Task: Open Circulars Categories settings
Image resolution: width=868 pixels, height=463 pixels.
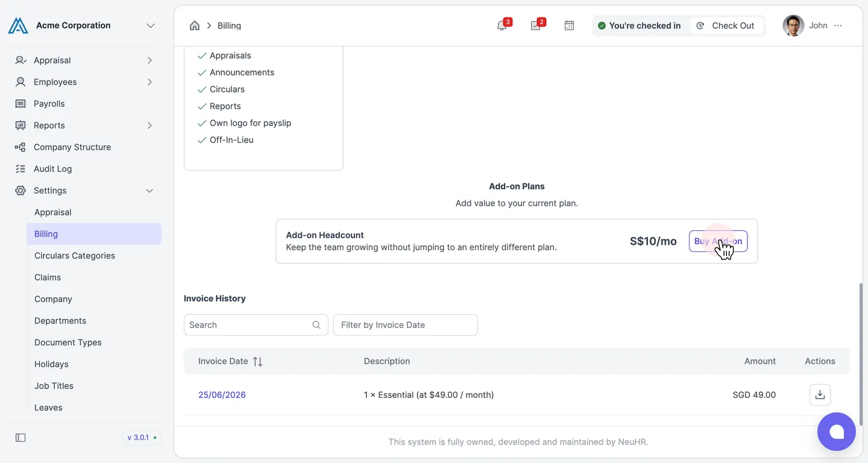Action: (94, 256)
